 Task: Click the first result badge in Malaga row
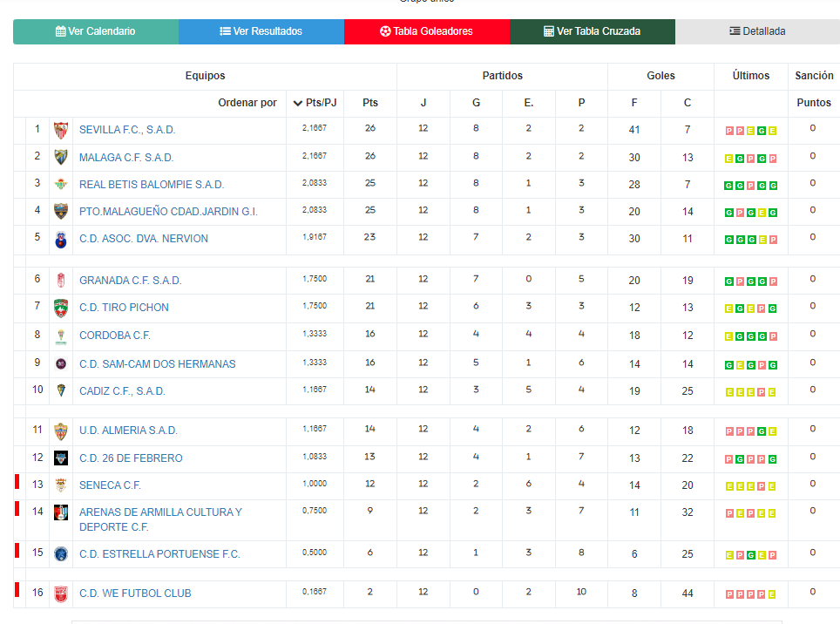[729, 159]
